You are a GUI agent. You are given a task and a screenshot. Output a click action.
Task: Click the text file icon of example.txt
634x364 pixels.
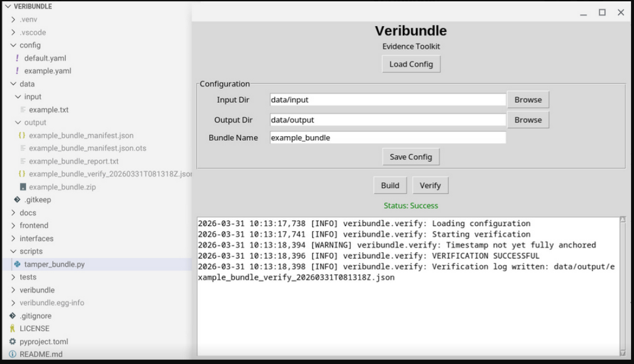23,109
